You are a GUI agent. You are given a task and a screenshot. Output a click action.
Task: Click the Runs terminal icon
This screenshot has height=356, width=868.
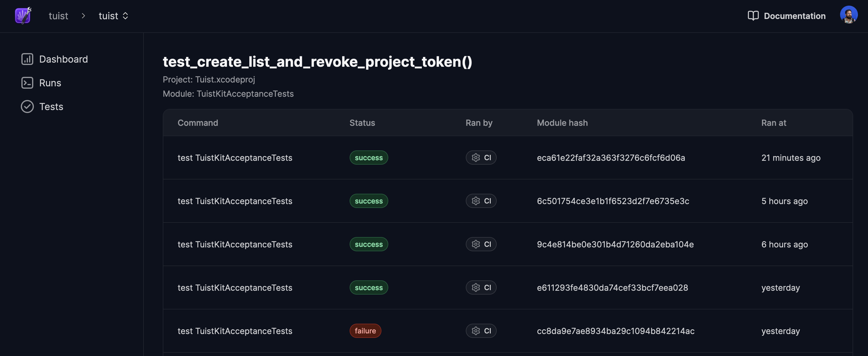27,83
